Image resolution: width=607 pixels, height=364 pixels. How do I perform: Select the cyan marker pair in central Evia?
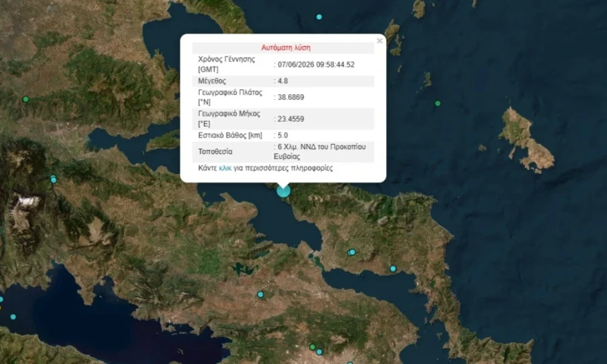pos(351,252)
